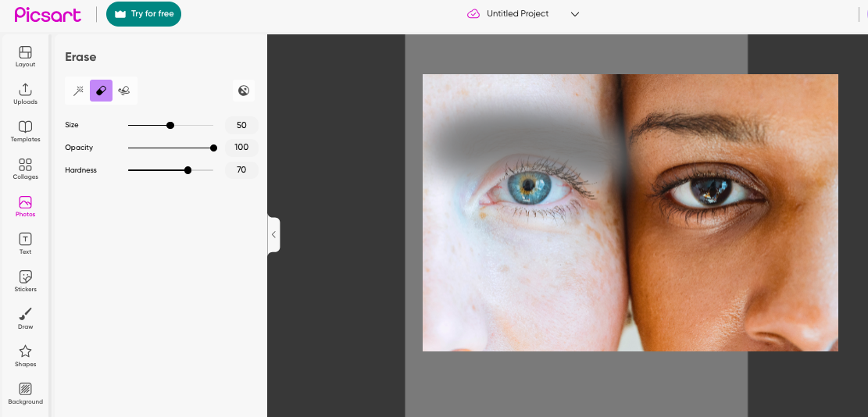Viewport: 868px width, 417px height.
Task: Click the Try for free button
Action: pyautogui.click(x=144, y=14)
